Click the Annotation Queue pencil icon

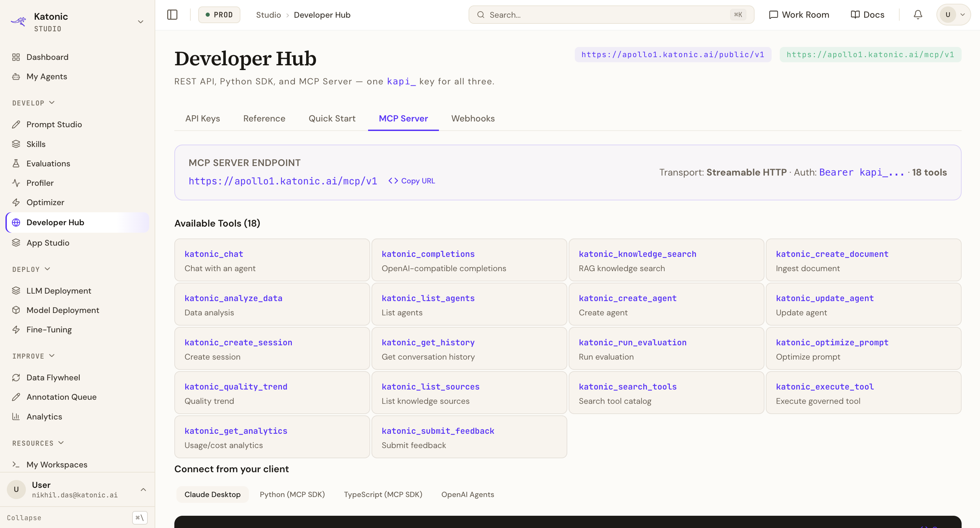16,397
